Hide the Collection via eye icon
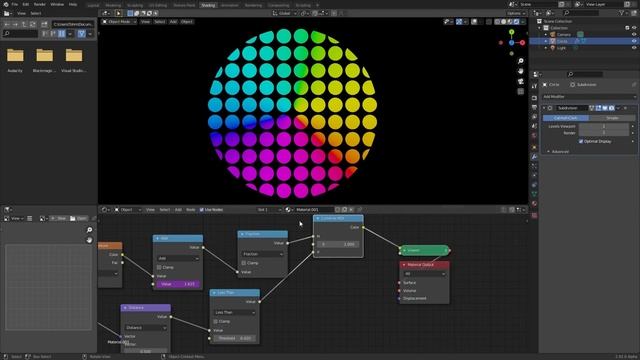The height and width of the screenshot is (360, 640). click(634, 28)
